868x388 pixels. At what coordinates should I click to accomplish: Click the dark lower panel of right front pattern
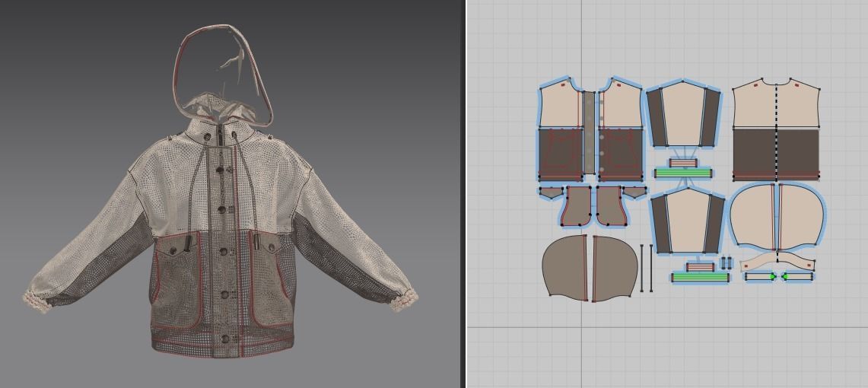620,154
